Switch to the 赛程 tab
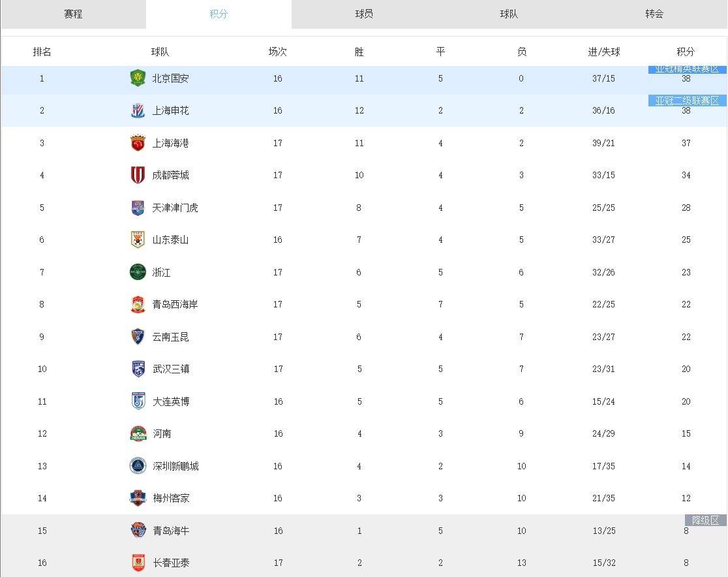 click(x=73, y=14)
